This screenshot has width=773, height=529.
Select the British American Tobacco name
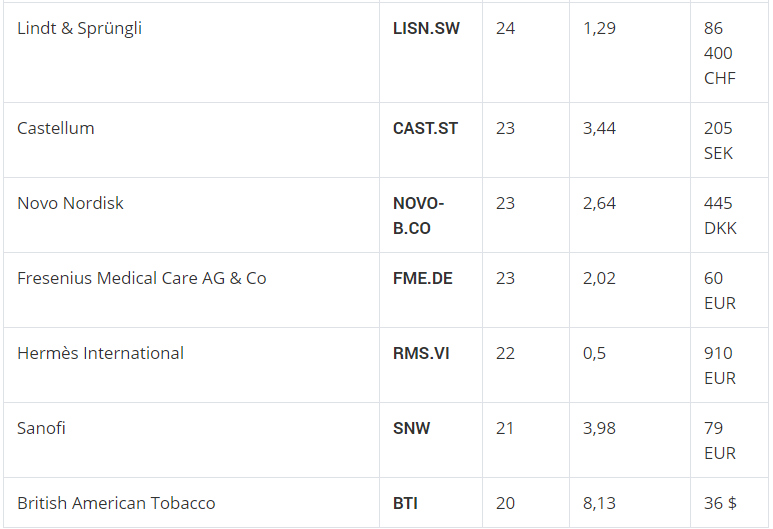coord(116,503)
